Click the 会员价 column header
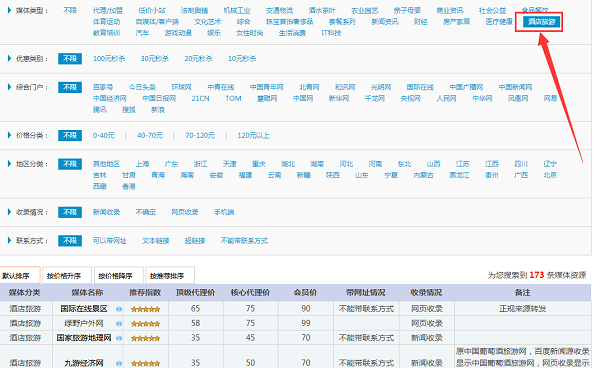600x368 pixels. [x=305, y=293]
